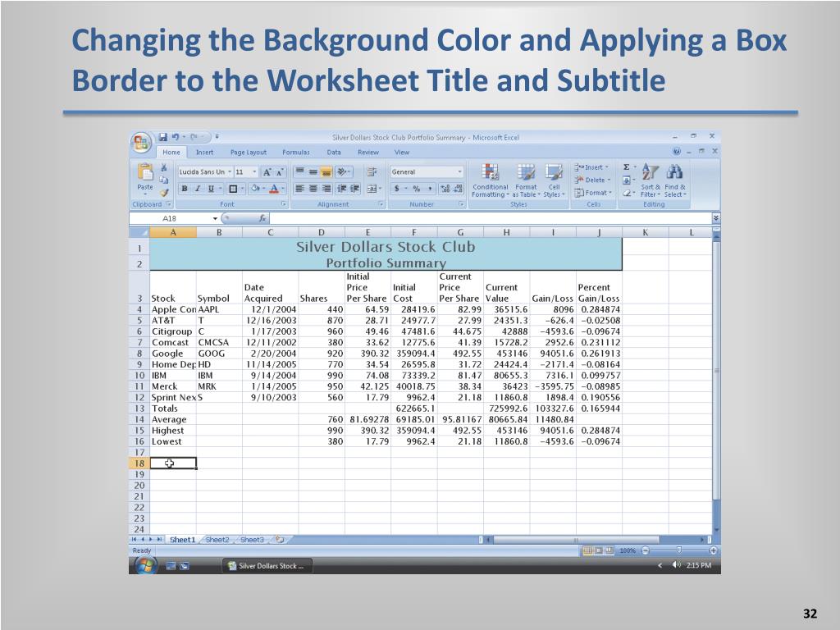Toggle Middle Align
This screenshot has height=630, width=840.
click(313, 172)
